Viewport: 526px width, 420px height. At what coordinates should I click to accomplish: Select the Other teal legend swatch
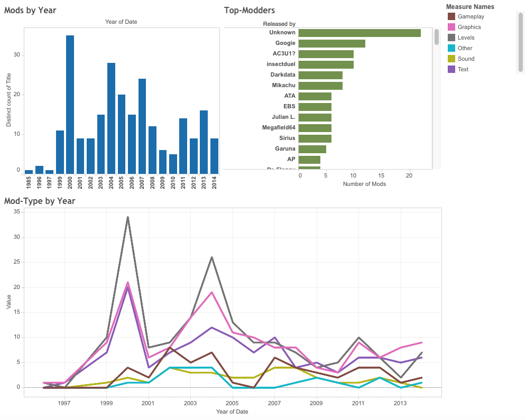451,48
